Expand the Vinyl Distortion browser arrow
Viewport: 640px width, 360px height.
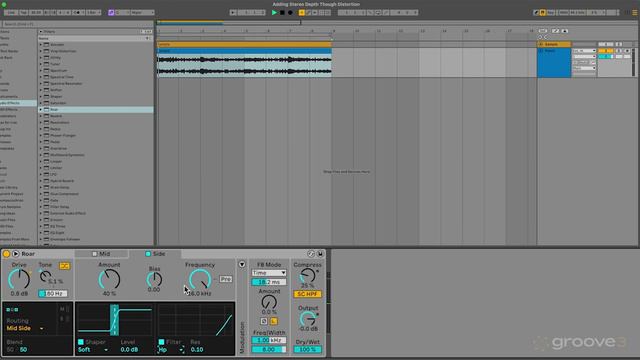click(40, 51)
